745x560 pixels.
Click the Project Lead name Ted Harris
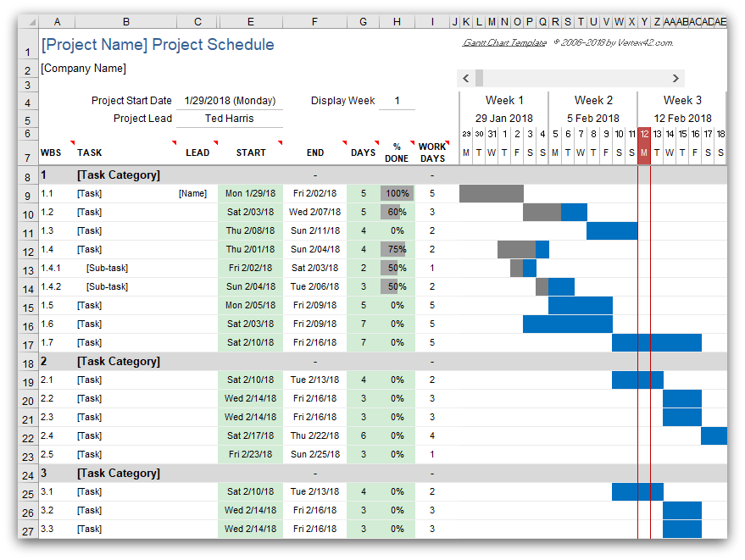pyautogui.click(x=230, y=119)
